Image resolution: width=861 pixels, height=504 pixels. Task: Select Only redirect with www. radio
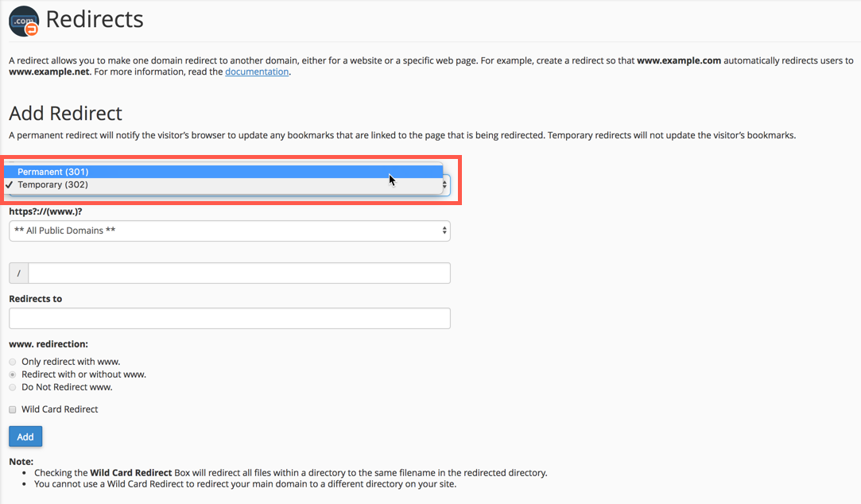pyautogui.click(x=13, y=362)
